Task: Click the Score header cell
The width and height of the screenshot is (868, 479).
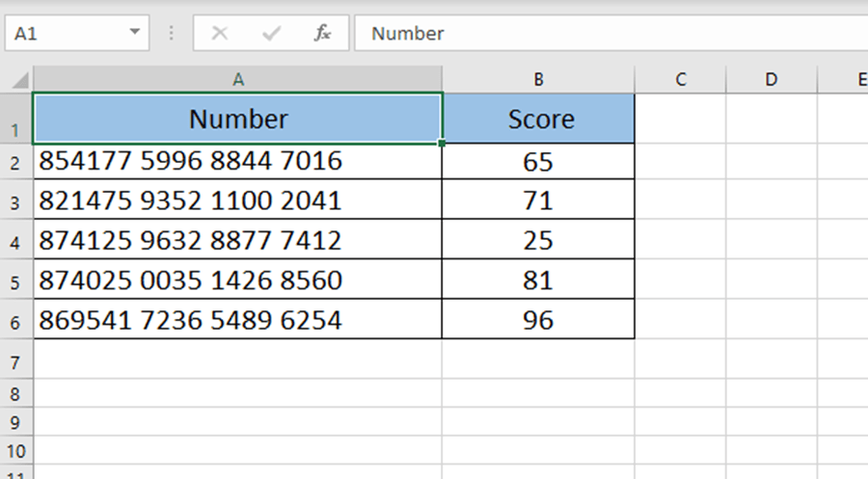Action: [538, 119]
